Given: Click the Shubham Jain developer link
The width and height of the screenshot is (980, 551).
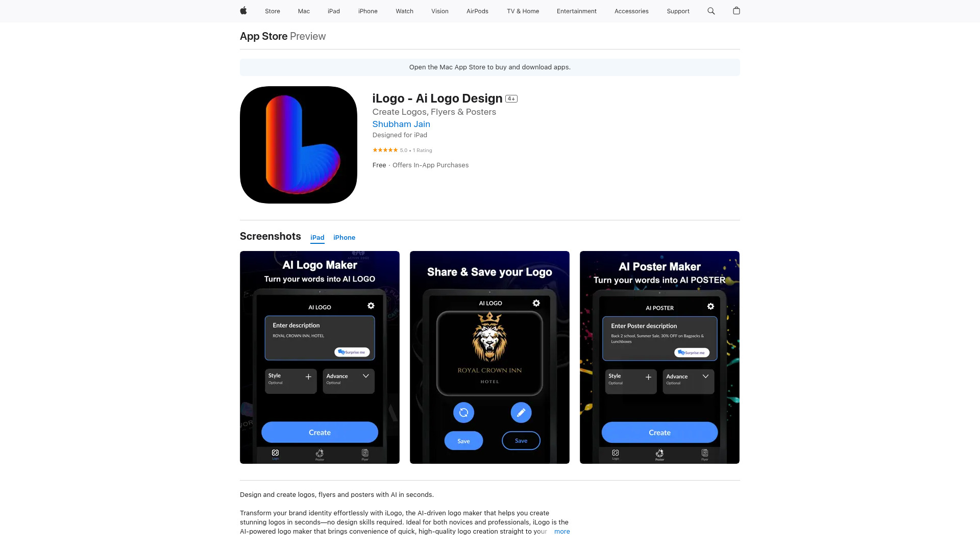Looking at the screenshot, I should [401, 124].
